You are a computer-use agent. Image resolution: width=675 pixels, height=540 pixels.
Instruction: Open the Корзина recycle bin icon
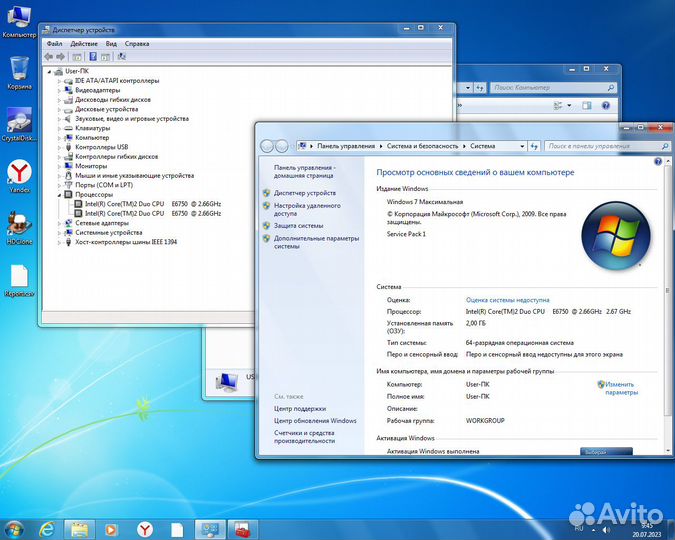tap(19, 73)
